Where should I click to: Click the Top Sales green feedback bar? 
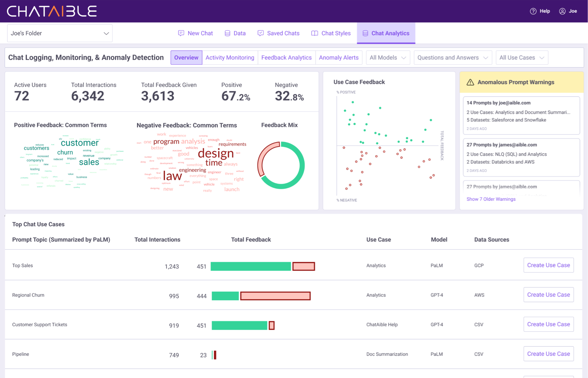click(x=251, y=266)
